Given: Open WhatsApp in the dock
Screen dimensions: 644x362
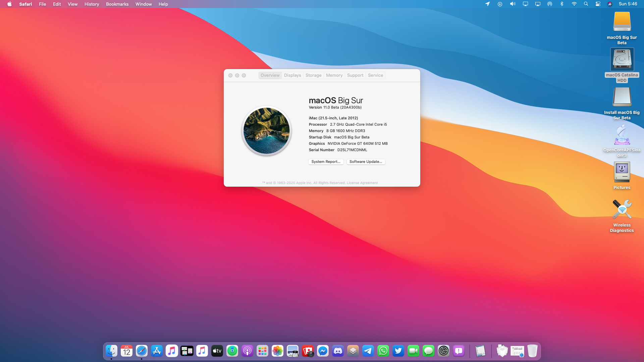Looking at the screenshot, I should (x=383, y=351).
